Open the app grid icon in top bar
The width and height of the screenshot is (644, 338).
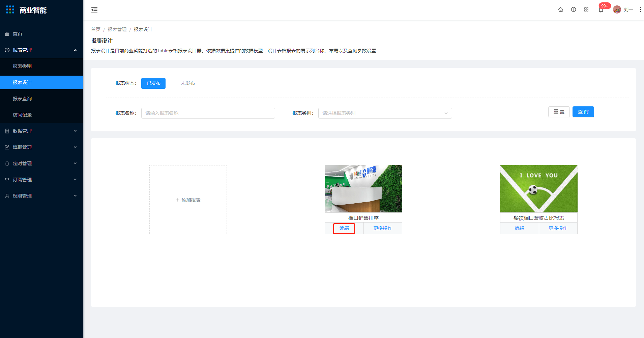[586, 9]
